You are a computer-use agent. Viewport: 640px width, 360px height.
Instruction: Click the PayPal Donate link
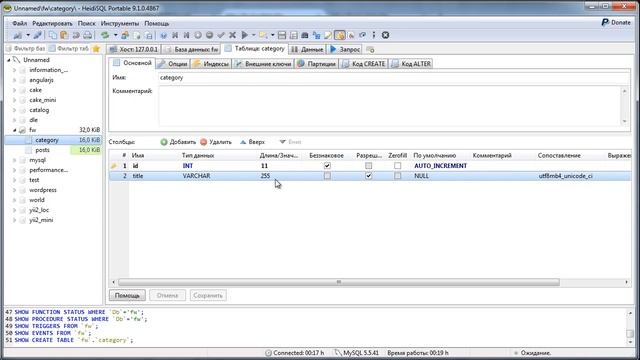(x=616, y=22)
